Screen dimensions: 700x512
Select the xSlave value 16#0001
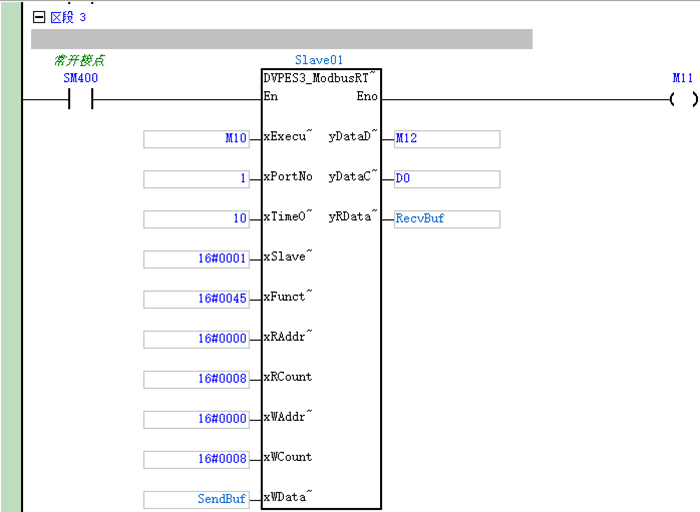[196, 259]
